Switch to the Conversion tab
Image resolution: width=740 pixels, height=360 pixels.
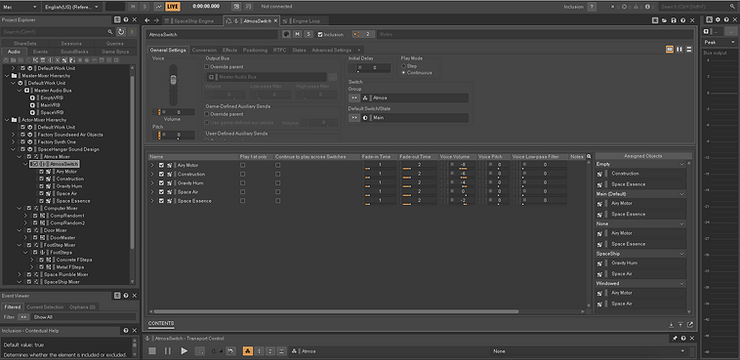tap(204, 50)
